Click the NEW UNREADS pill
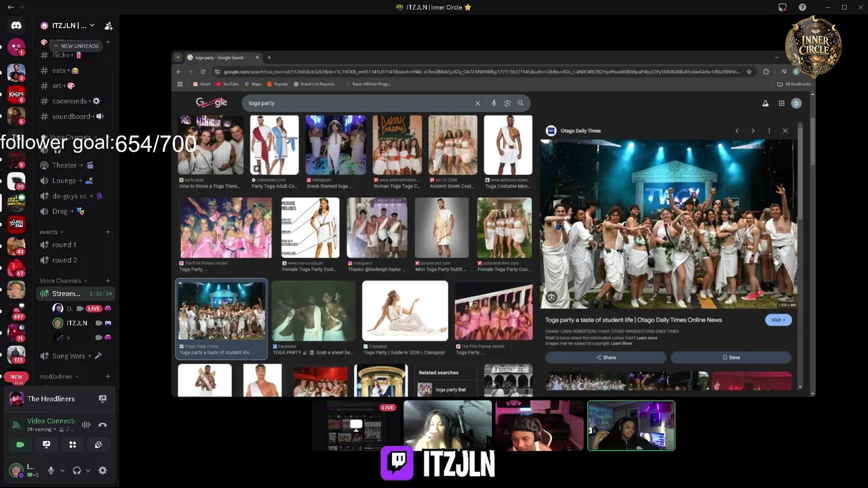This screenshot has width=868, height=488. click(76, 45)
